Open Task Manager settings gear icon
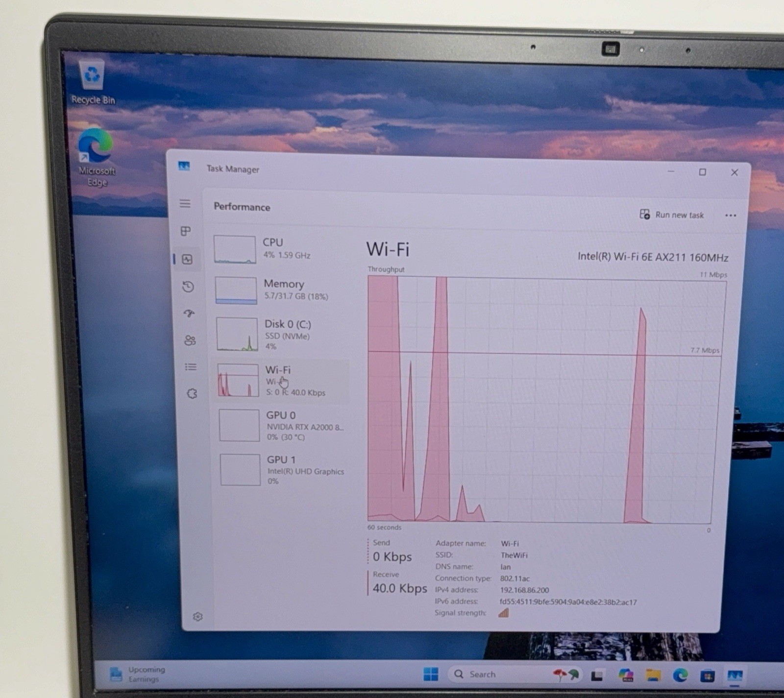 point(197,616)
